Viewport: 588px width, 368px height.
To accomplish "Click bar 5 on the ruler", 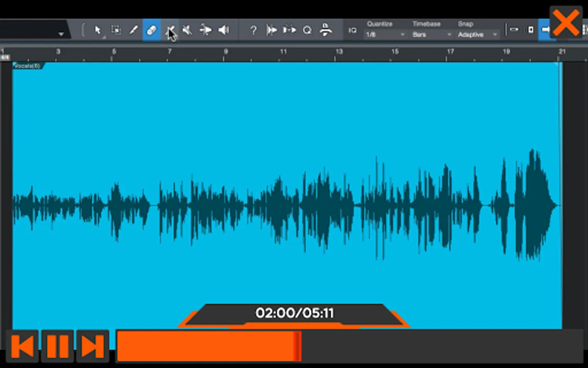I will coord(114,52).
